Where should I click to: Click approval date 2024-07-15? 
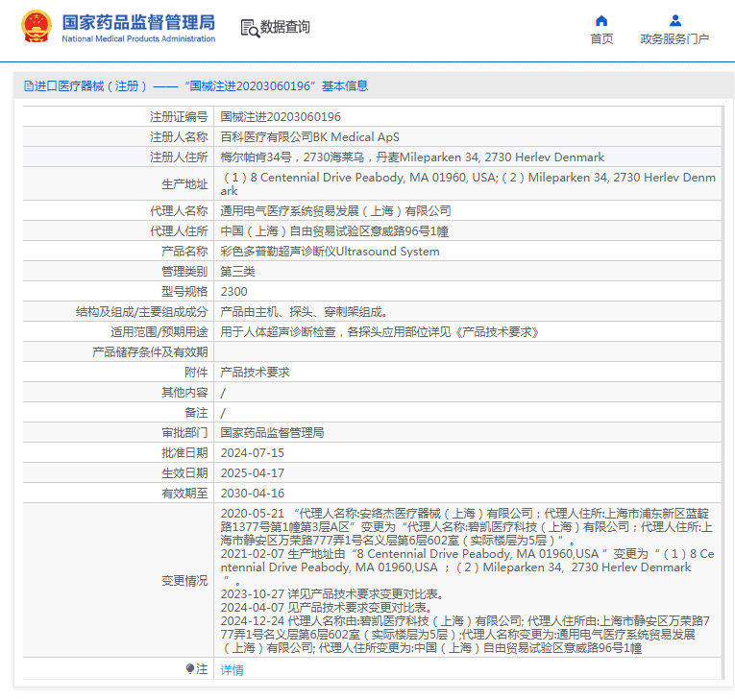click(x=252, y=452)
